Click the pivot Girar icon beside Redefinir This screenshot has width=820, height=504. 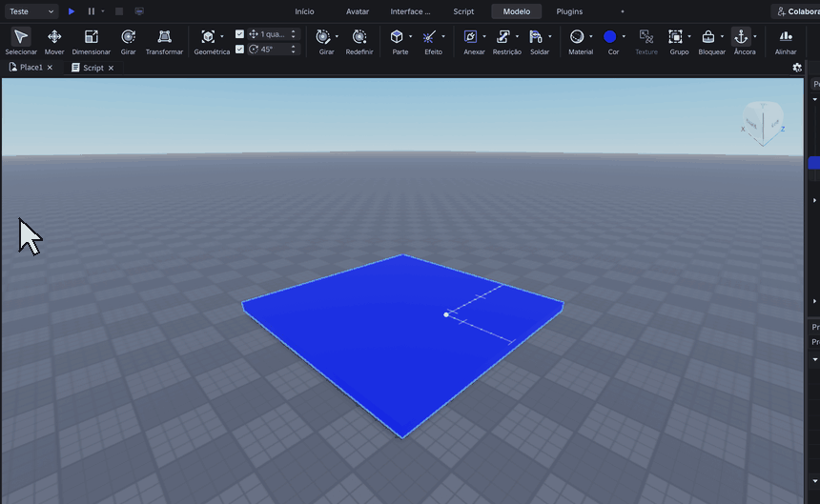(x=323, y=36)
